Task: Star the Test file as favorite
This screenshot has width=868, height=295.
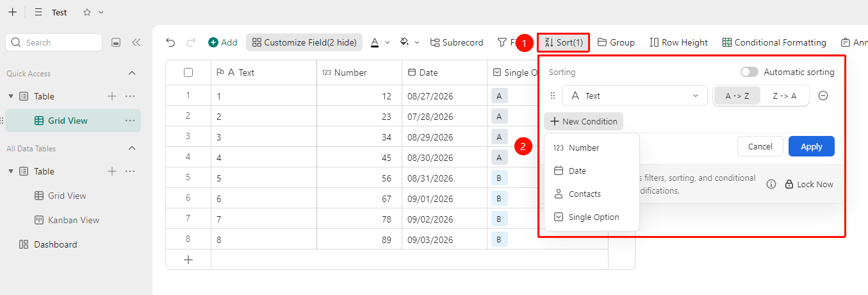Action: [x=87, y=12]
